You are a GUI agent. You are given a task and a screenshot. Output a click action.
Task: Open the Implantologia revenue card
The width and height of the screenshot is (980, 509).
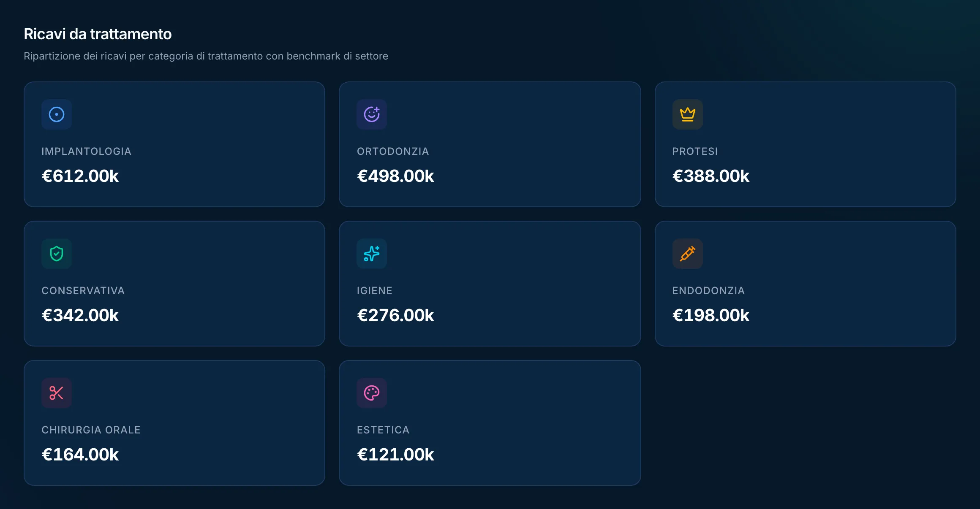tap(174, 144)
